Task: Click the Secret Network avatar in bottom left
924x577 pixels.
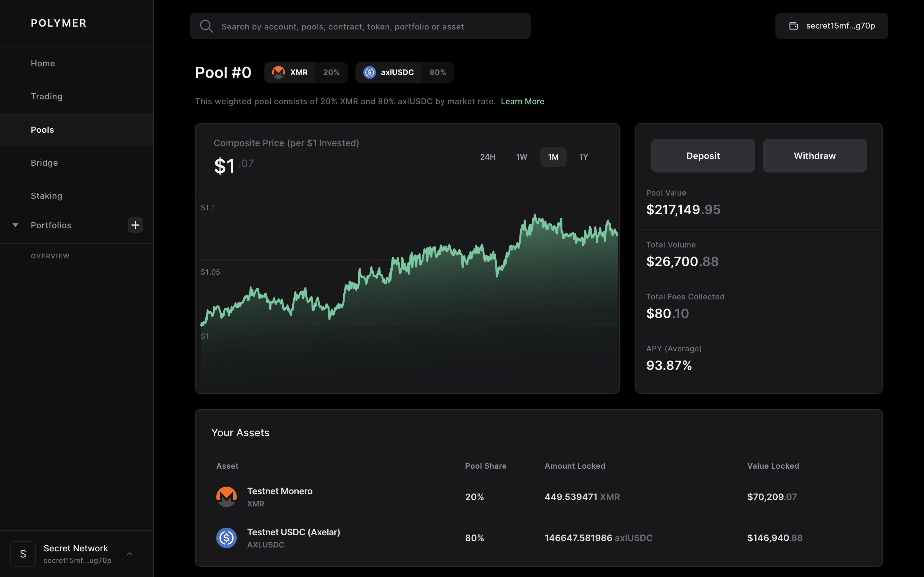Action: 23,554
